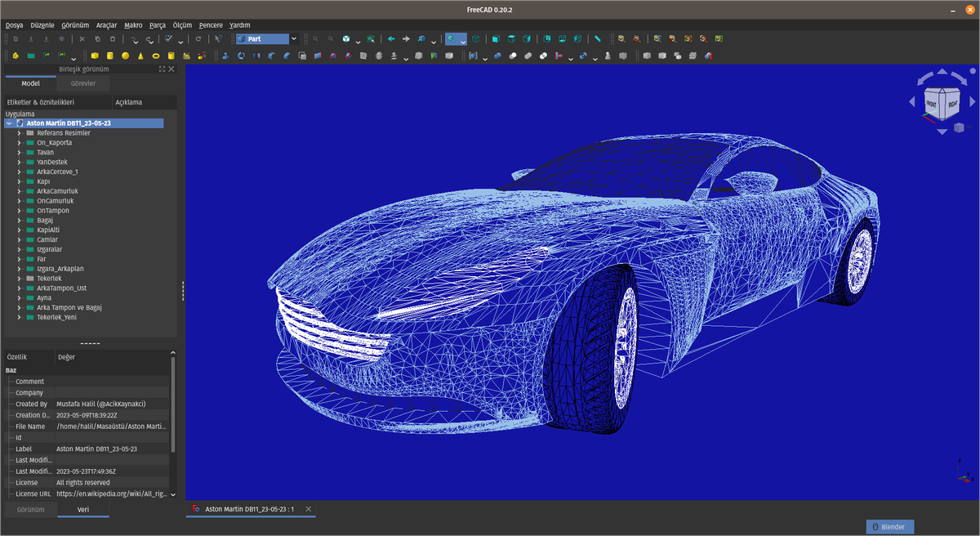This screenshot has width=980, height=536.
Task: Open the Dosya menu
Action: click(x=16, y=25)
